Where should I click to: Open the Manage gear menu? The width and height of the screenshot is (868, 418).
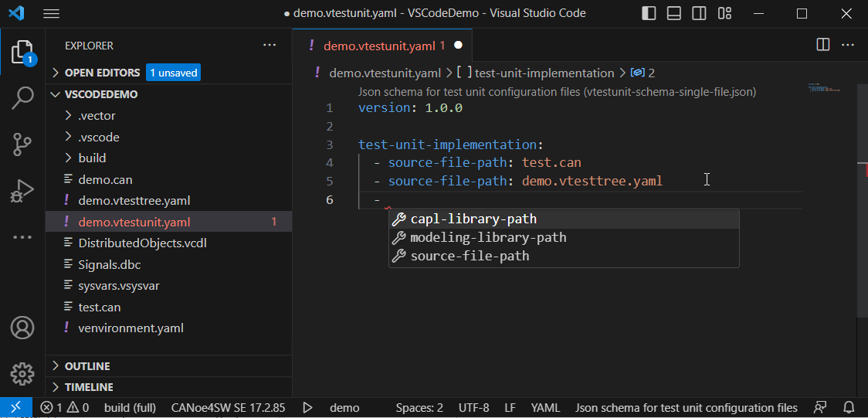pos(22,374)
